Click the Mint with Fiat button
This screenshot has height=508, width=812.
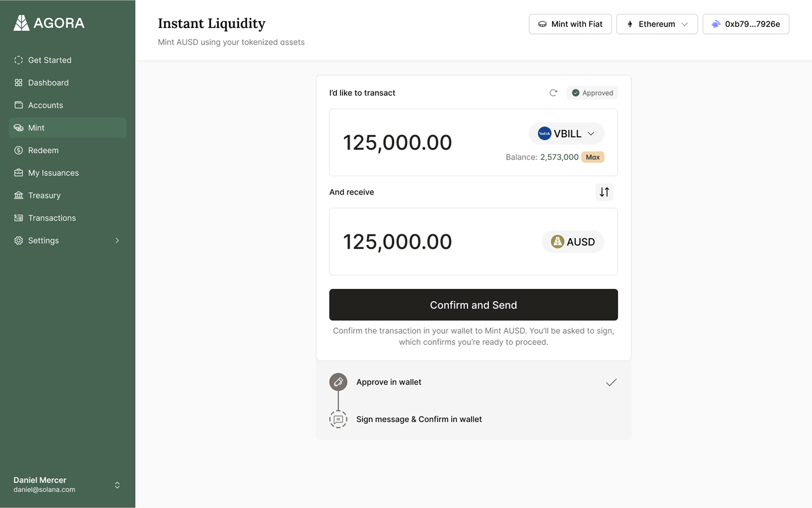(570, 24)
